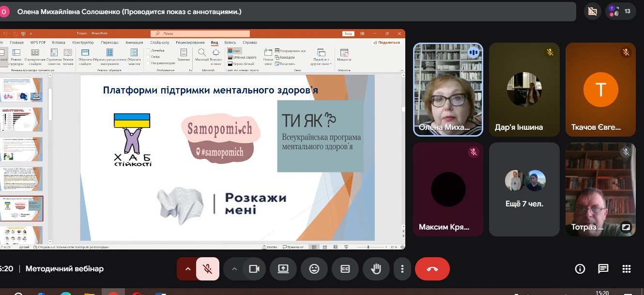644x295 pixels.
Task: Open the 'Ещё 7 чел.' participants tile
Action: (x=524, y=189)
